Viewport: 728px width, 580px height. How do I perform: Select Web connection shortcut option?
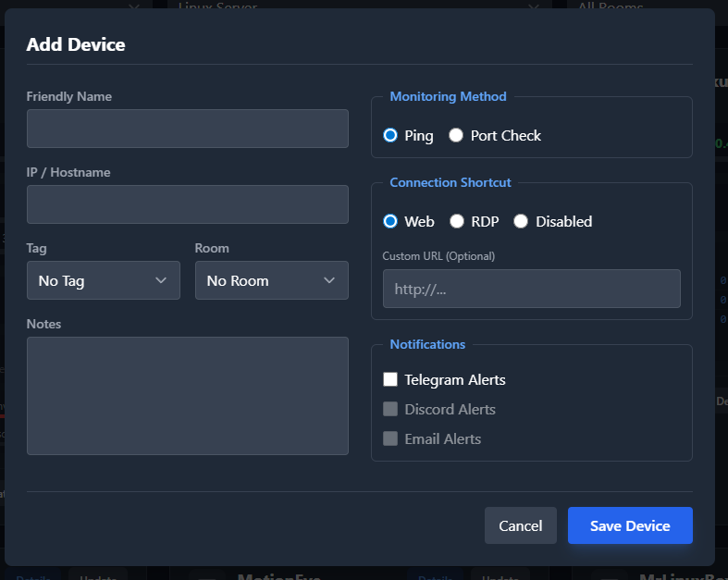pyautogui.click(x=390, y=221)
